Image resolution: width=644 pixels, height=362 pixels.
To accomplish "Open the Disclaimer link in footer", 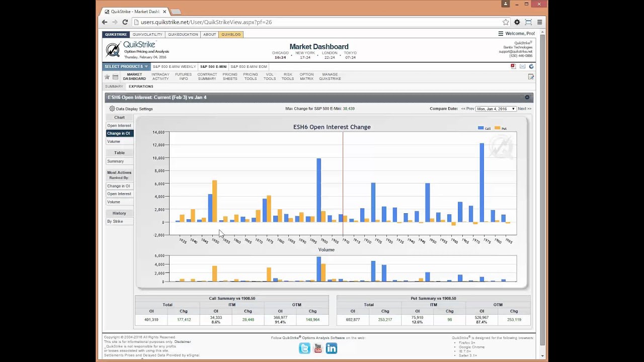I will click(x=183, y=342).
